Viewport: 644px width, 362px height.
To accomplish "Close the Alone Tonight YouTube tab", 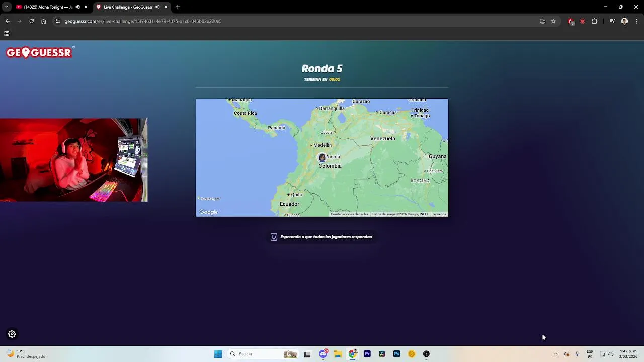I will (x=86, y=7).
